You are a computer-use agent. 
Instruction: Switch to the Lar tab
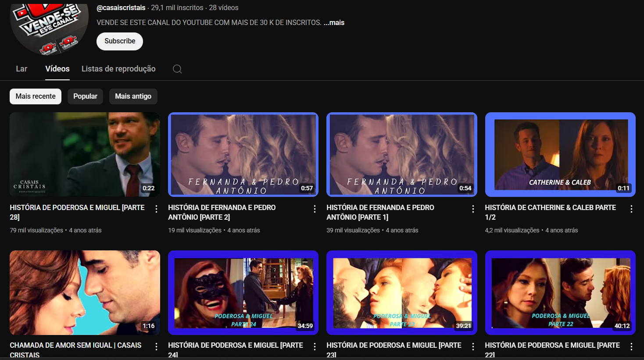pyautogui.click(x=21, y=69)
